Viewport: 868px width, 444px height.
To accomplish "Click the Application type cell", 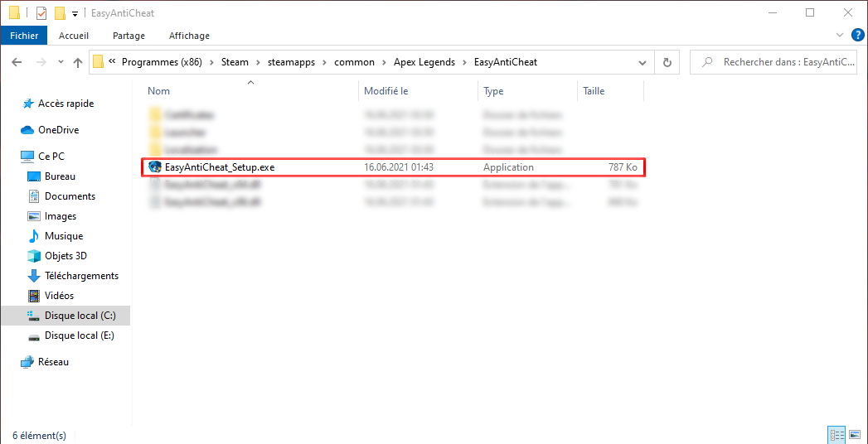I will tap(508, 167).
